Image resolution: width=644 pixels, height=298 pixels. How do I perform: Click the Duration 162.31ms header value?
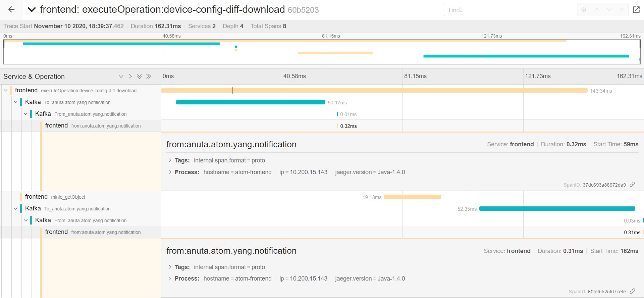(x=168, y=26)
